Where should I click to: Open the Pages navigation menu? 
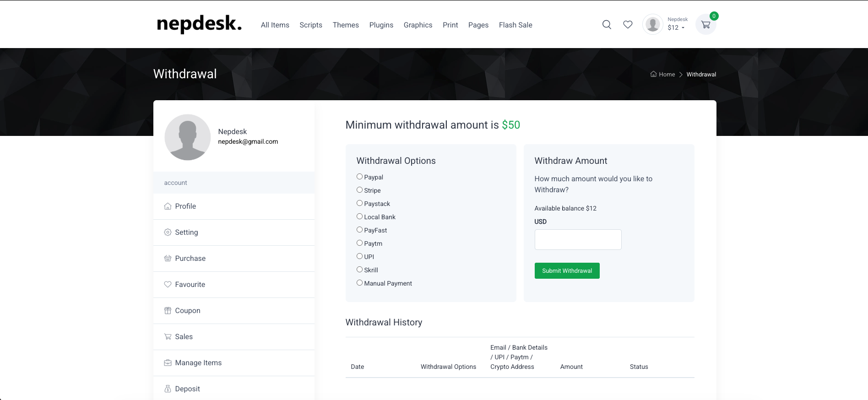point(478,25)
